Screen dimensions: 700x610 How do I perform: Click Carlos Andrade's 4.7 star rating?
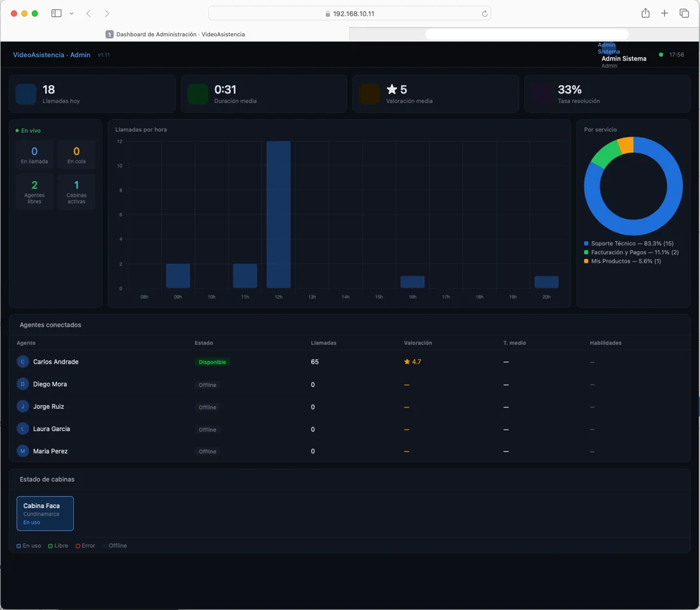(x=412, y=362)
